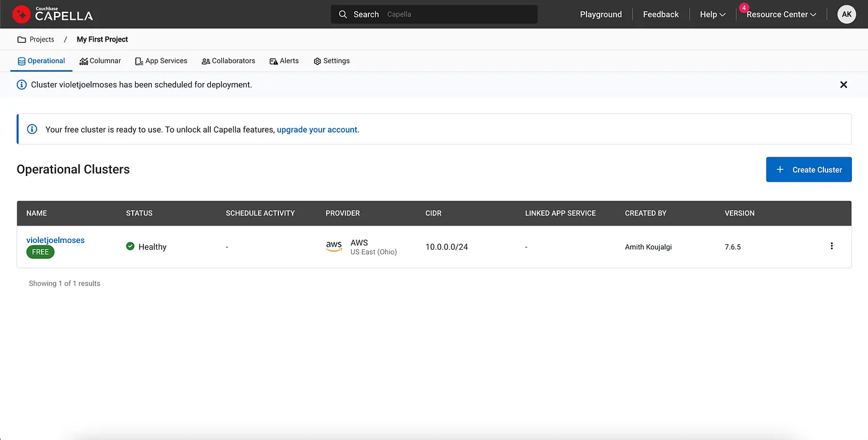Click the Showing 1 of 1 results text
This screenshot has height=440, width=868.
pos(64,283)
